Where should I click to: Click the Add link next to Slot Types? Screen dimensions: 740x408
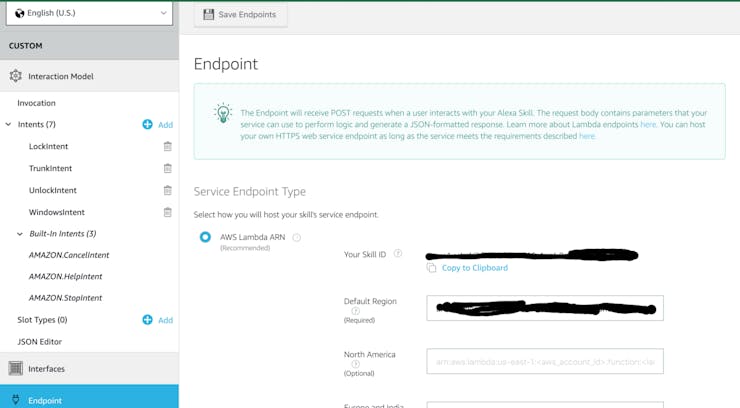(x=165, y=320)
